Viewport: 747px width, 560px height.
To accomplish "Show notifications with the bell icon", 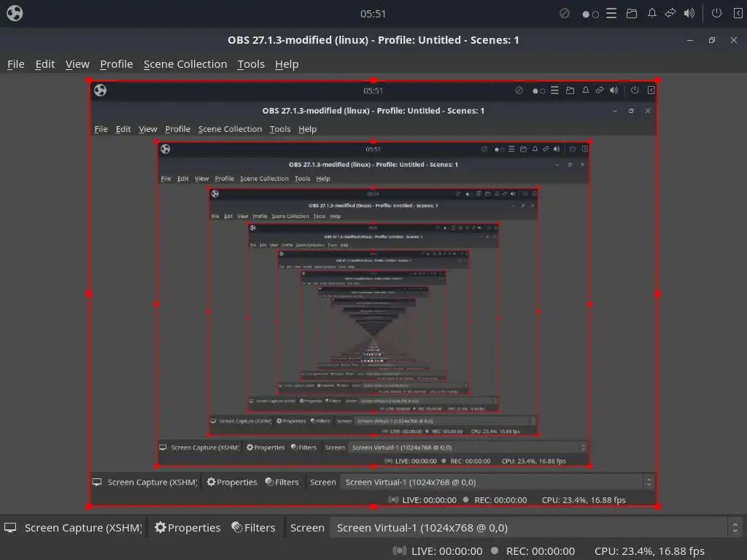I will 651,13.
